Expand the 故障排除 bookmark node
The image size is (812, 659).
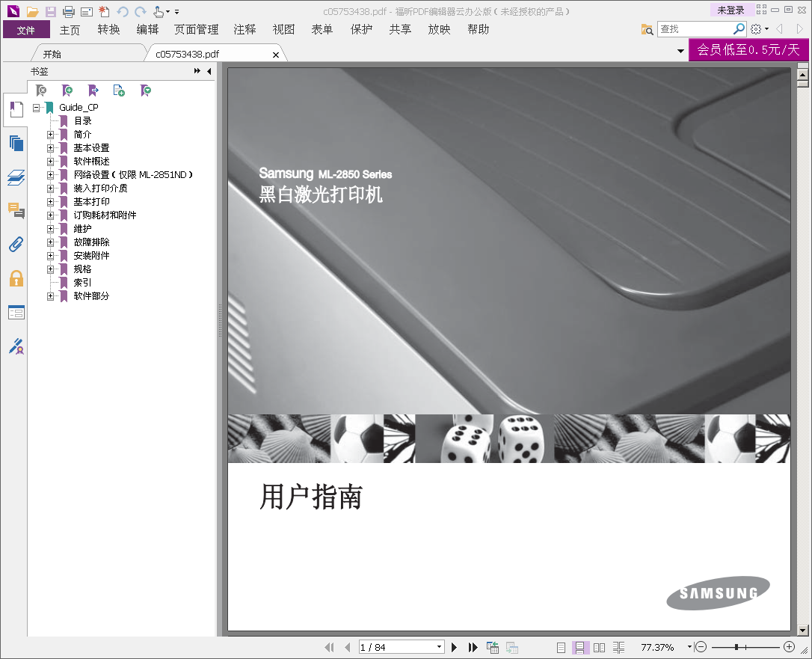50,242
